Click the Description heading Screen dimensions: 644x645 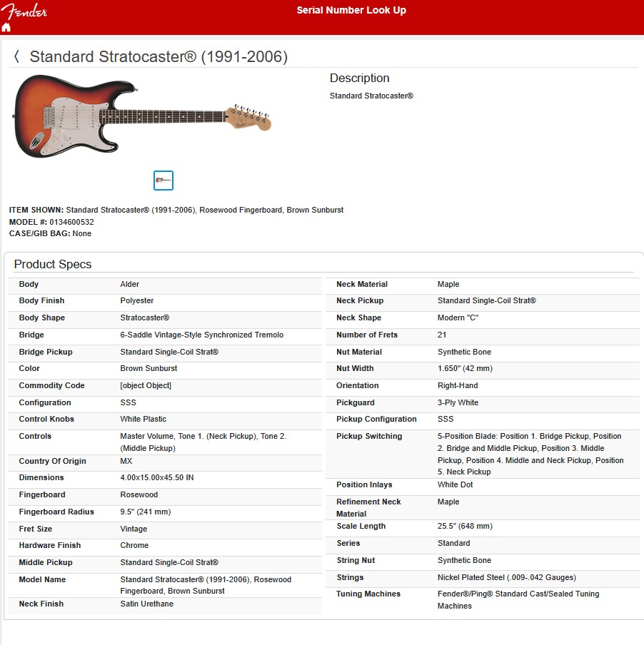tap(359, 78)
